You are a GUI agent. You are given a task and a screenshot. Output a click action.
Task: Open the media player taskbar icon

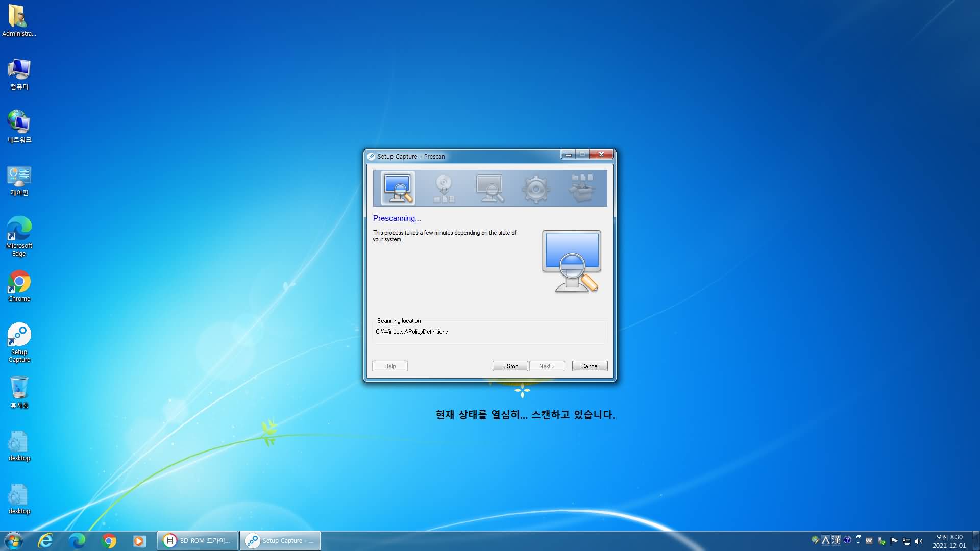(x=139, y=541)
